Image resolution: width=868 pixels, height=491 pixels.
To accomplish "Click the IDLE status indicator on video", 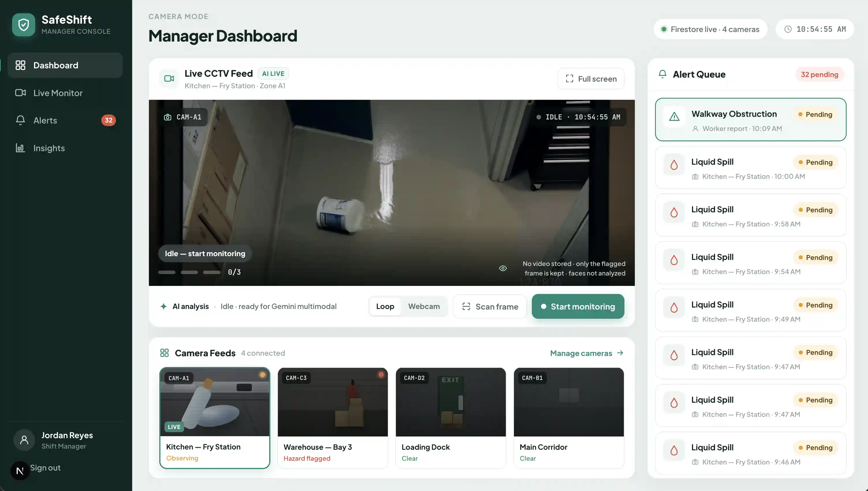I will tap(578, 117).
